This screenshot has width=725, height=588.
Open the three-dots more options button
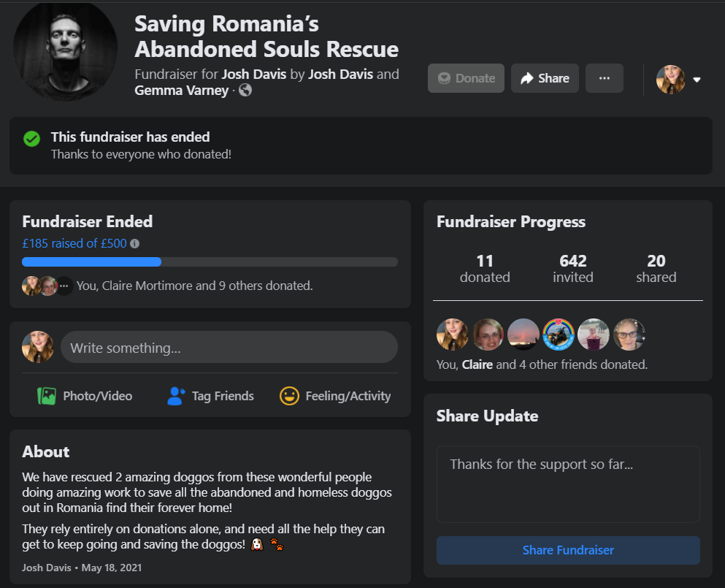point(604,78)
